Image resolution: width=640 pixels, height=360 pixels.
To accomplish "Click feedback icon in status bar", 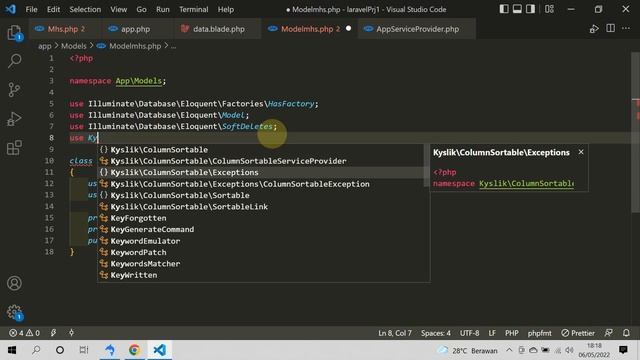I will click(x=609, y=333).
